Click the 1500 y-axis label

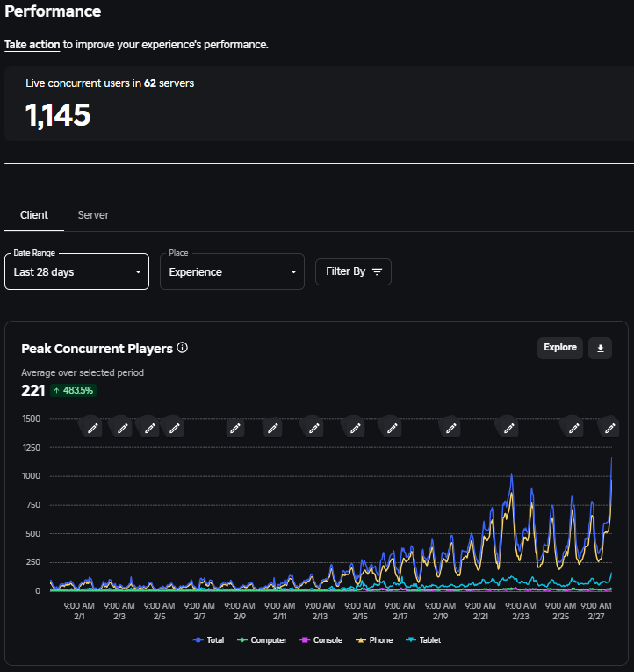click(x=32, y=419)
